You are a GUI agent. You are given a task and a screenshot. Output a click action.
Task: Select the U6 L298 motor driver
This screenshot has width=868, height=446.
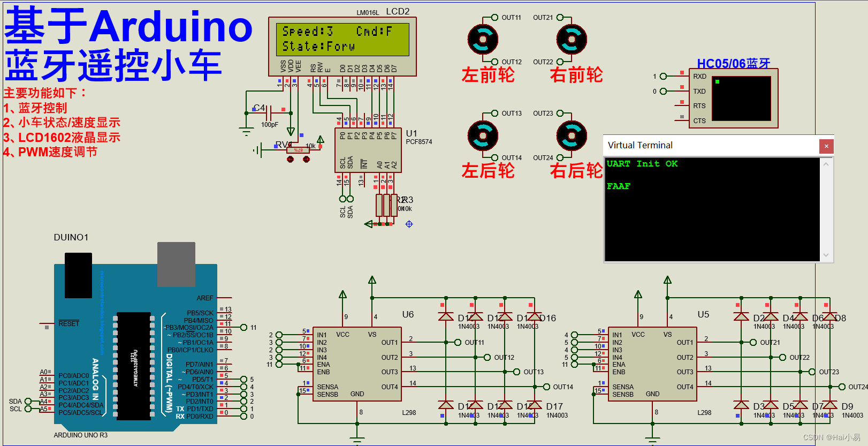[357, 364]
